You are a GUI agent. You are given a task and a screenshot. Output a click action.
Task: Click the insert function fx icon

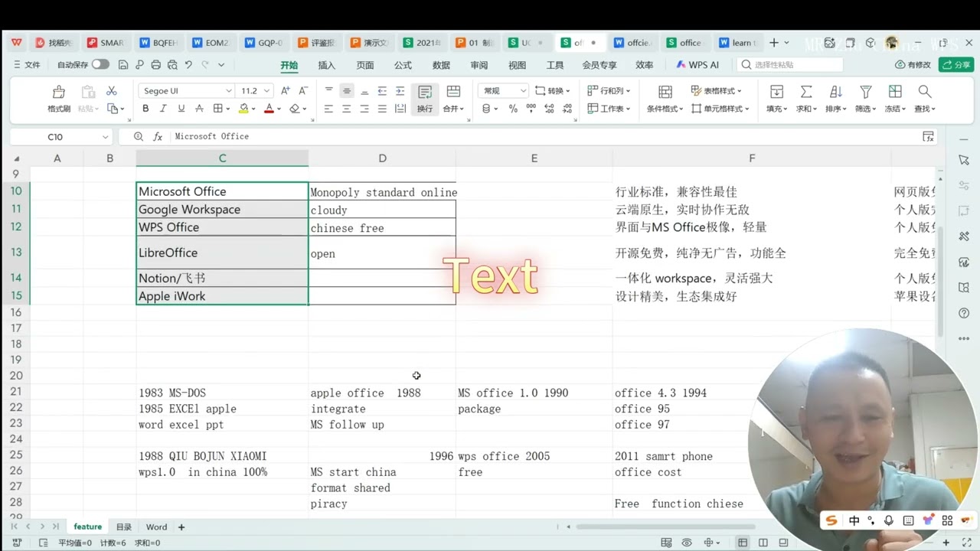pyautogui.click(x=158, y=136)
